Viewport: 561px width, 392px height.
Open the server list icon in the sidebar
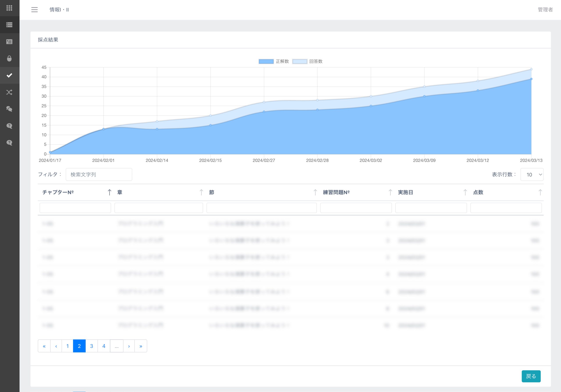pyautogui.click(x=9, y=25)
